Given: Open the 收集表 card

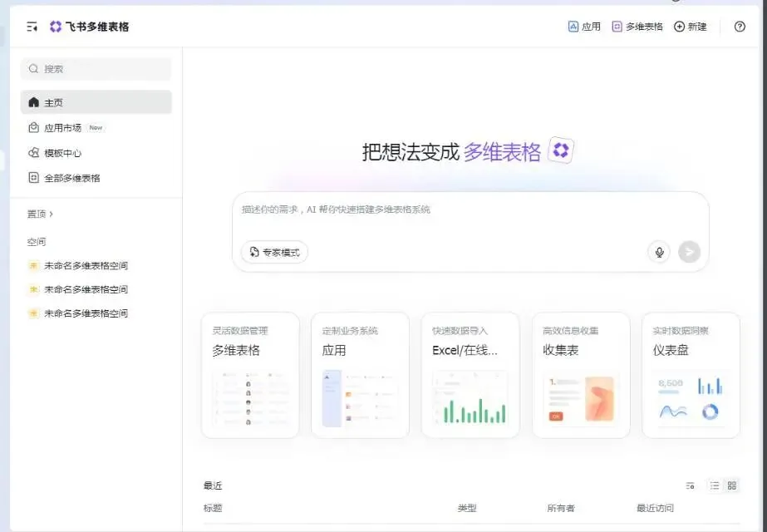Looking at the screenshot, I should pyautogui.click(x=581, y=376).
